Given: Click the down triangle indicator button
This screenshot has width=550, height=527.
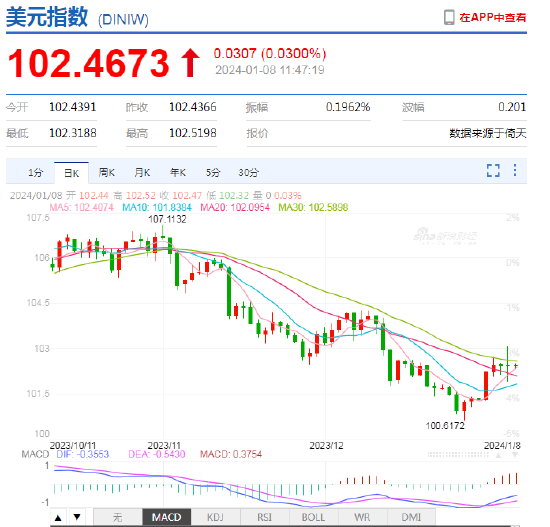Looking at the screenshot, I should tap(77, 517).
